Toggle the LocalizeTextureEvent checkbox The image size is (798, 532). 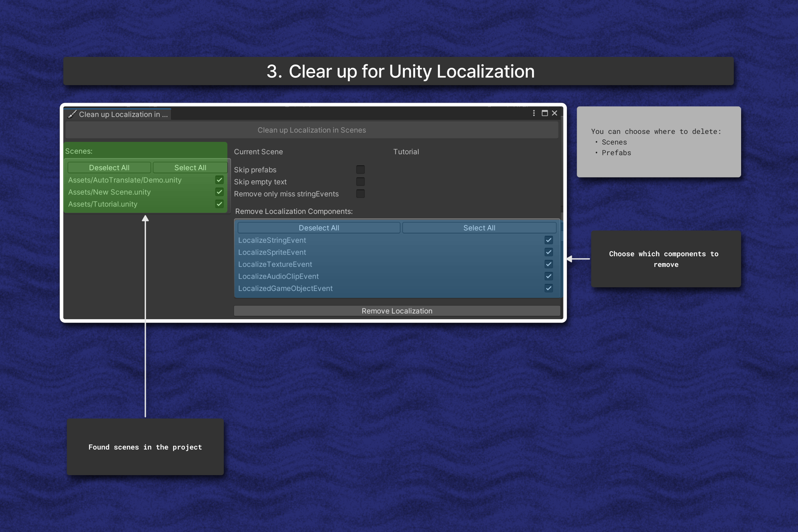click(548, 264)
